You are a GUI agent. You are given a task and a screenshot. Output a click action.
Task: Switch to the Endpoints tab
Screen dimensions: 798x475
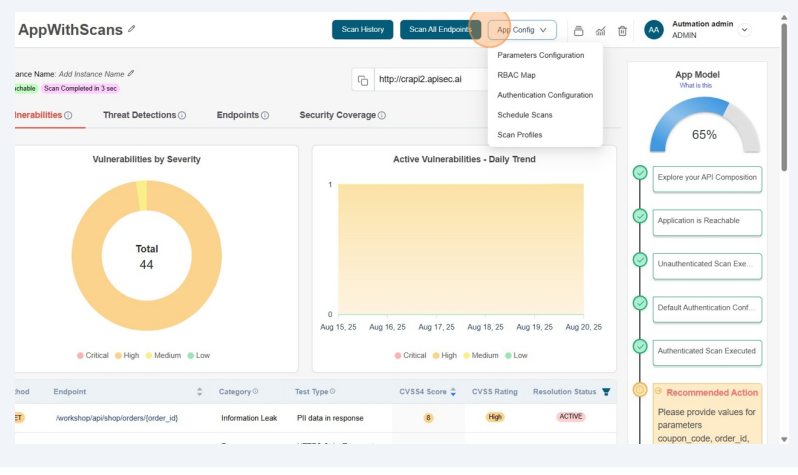(238, 115)
